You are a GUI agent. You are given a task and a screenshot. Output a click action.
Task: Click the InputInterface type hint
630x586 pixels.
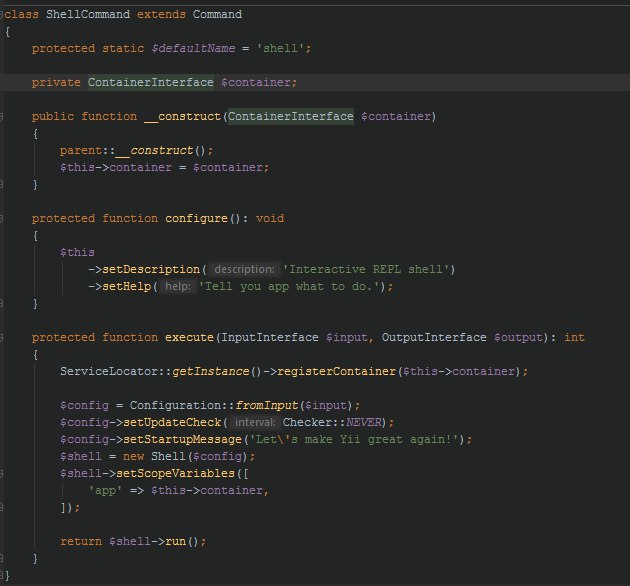pyautogui.click(x=270, y=338)
